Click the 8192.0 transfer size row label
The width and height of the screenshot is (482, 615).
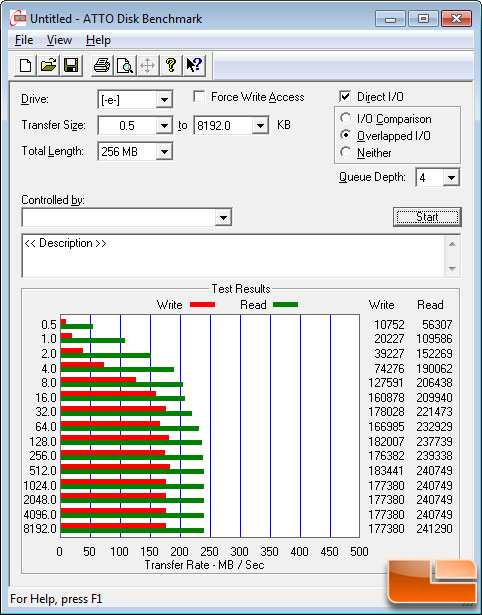[40, 528]
